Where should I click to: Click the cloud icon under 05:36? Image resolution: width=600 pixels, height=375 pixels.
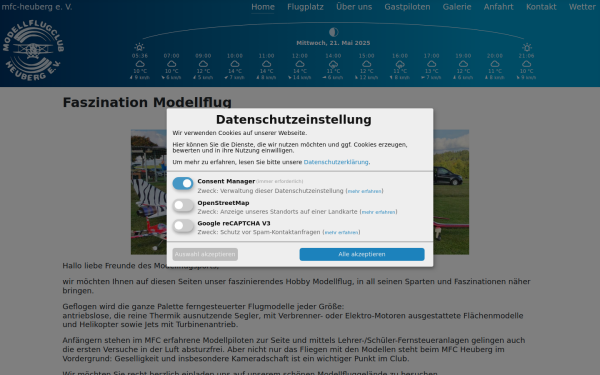click(x=140, y=64)
